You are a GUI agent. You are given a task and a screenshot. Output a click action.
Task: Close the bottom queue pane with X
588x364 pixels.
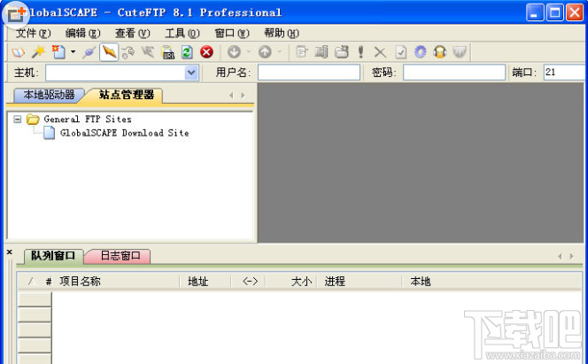pyautogui.click(x=10, y=252)
